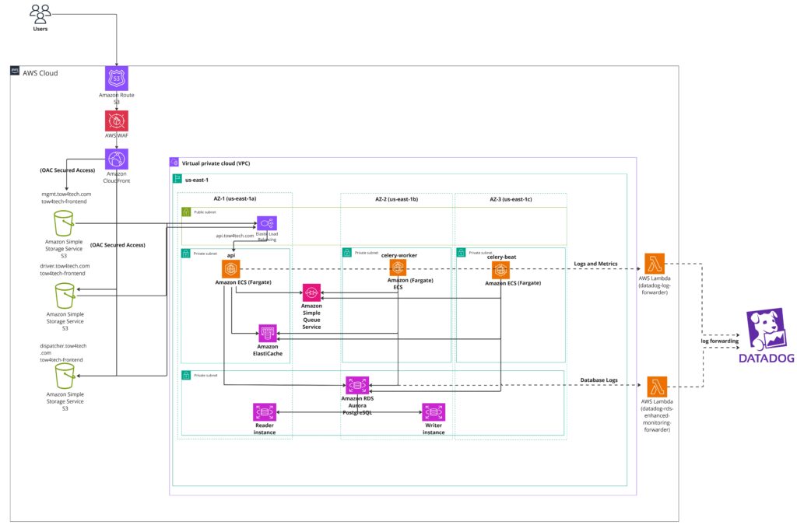The width and height of the screenshot is (797, 532).
Task: Click the lock icon of the celery-worker private subnet
Action: [346, 253]
